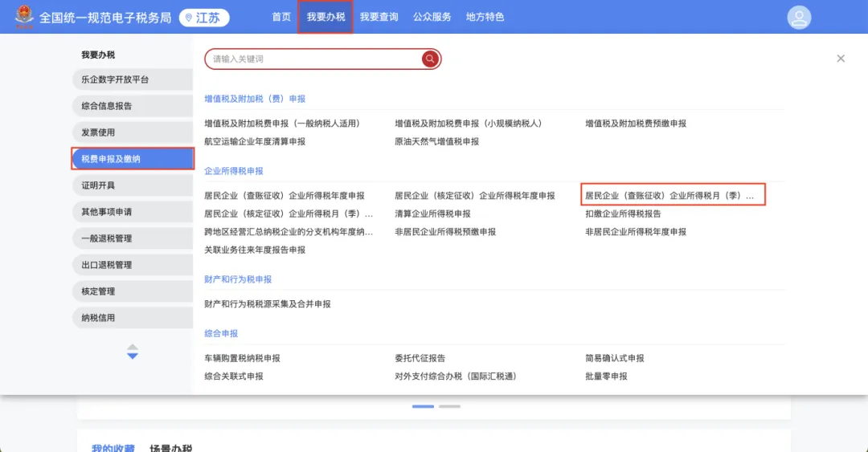Click the 车辆购置税纳税申报 link
868x452 pixels.
pyautogui.click(x=243, y=358)
